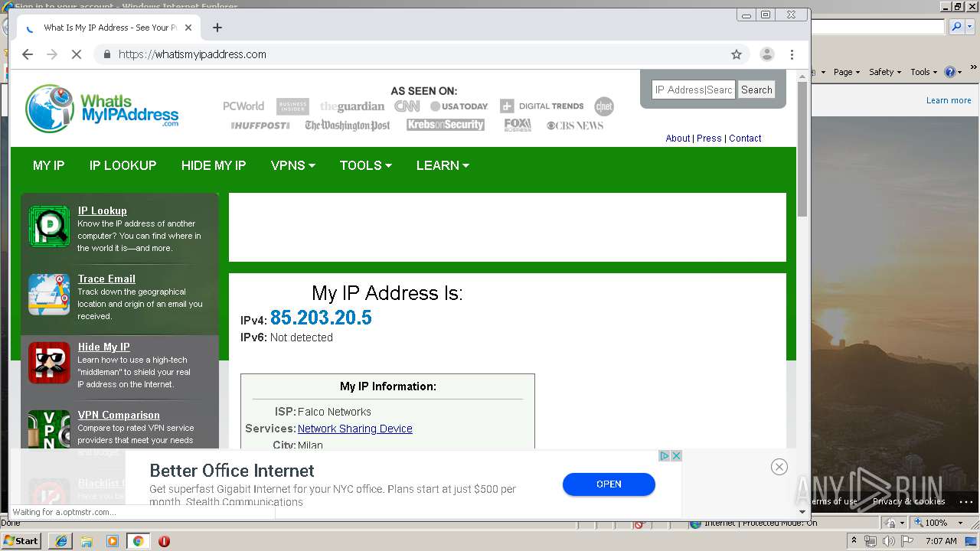This screenshot has height=551, width=980.
Task: Click the blue OPEN ad button
Action: [x=609, y=484]
